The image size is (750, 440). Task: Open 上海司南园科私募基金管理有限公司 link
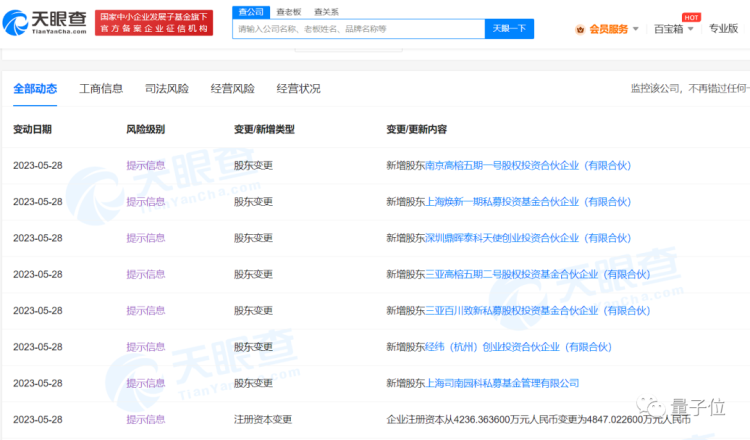[502, 383]
